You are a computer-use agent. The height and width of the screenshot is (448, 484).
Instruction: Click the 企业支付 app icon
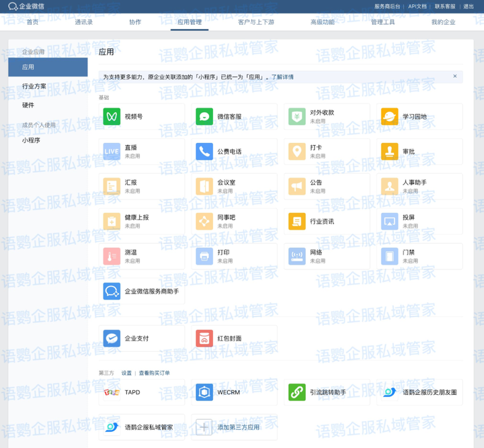pos(112,339)
